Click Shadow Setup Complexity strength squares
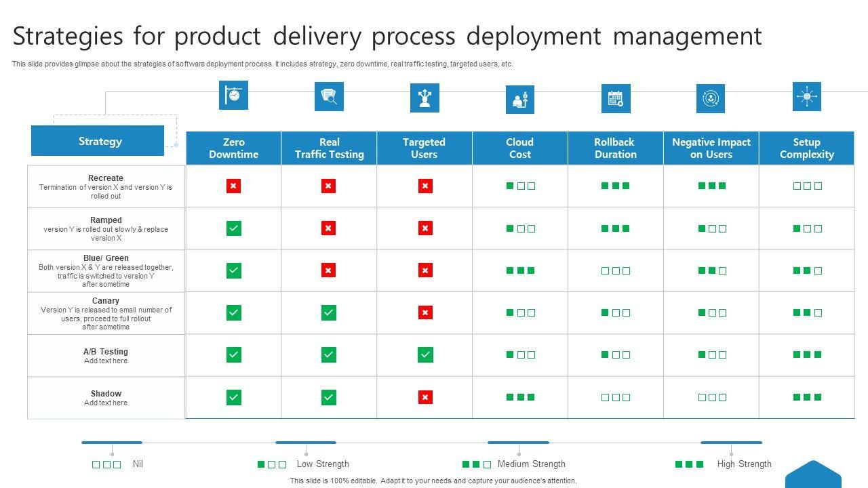 (x=808, y=397)
